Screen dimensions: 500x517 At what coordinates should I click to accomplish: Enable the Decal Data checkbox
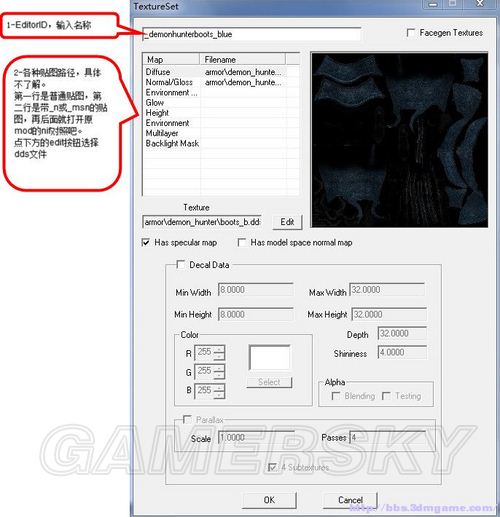click(181, 265)
